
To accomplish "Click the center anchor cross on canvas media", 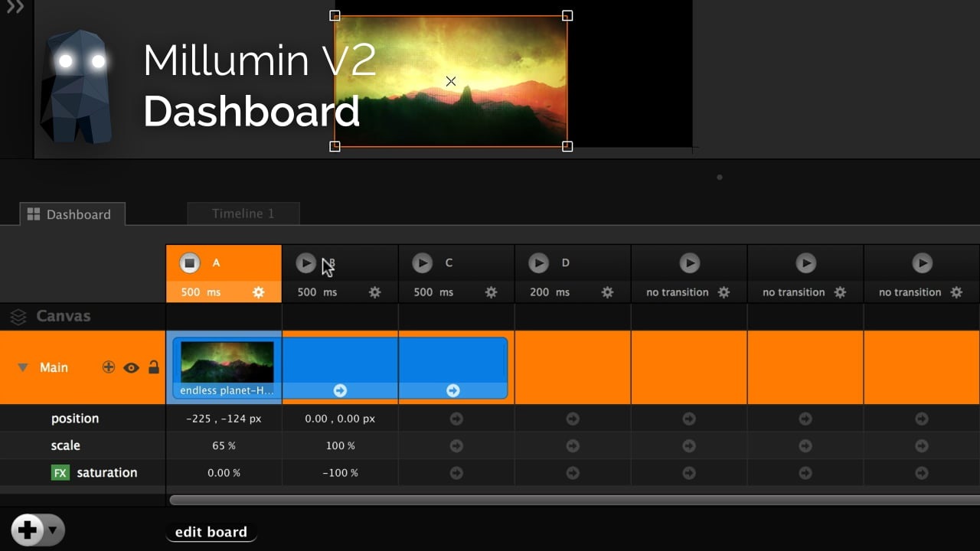I will 451,81.
